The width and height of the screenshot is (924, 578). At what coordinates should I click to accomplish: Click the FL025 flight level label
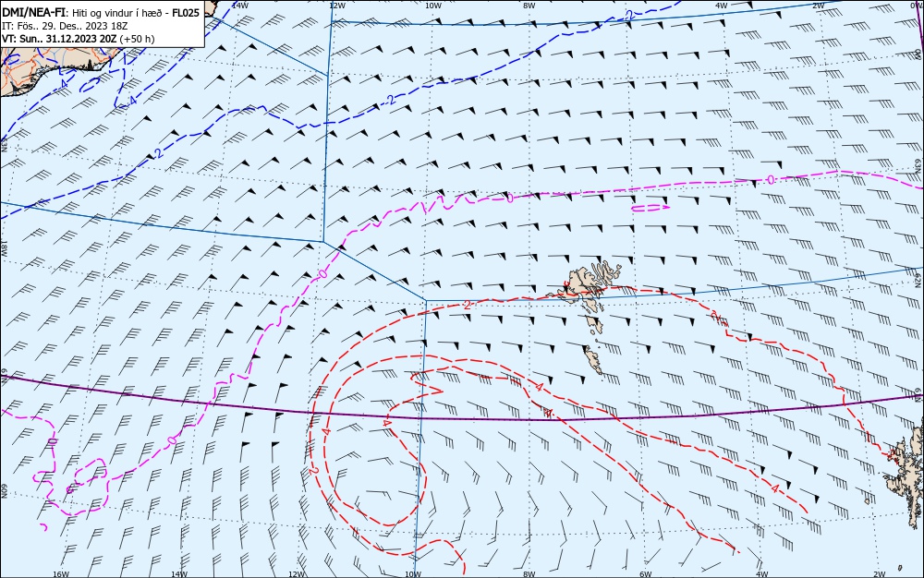186,13
